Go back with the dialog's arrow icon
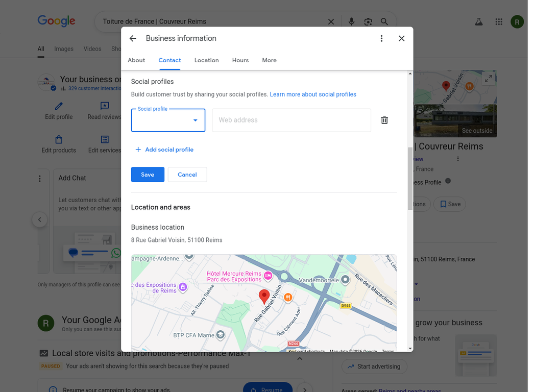This screenshot has height=392, width=534. pos(133,38)
